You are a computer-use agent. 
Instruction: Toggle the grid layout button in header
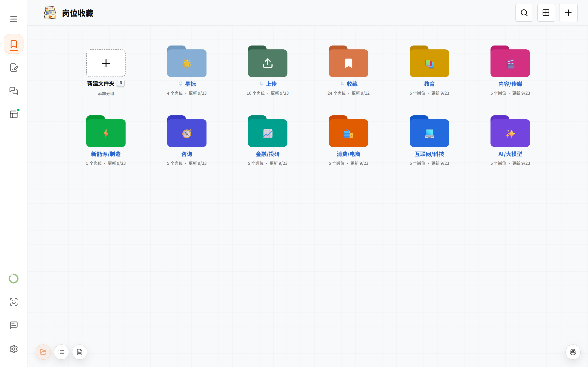[546, 13]
